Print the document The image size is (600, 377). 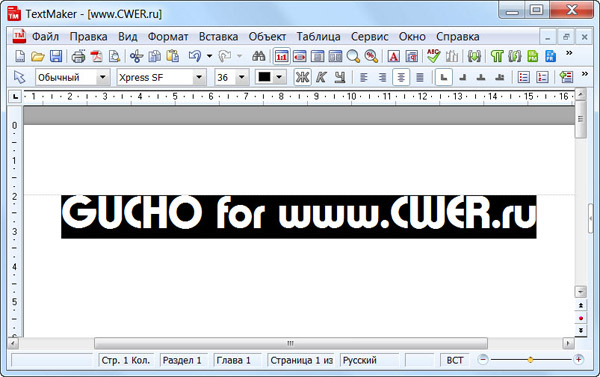pos(78,56)
